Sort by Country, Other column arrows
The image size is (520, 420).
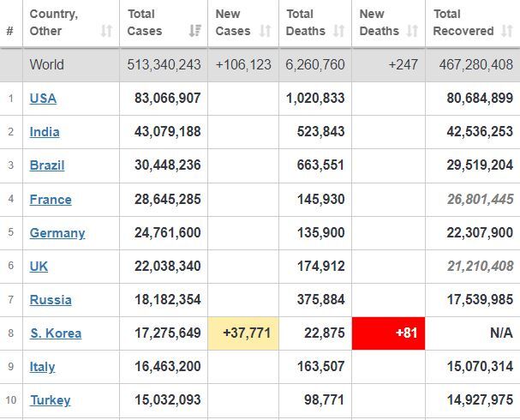click(106, 31)
